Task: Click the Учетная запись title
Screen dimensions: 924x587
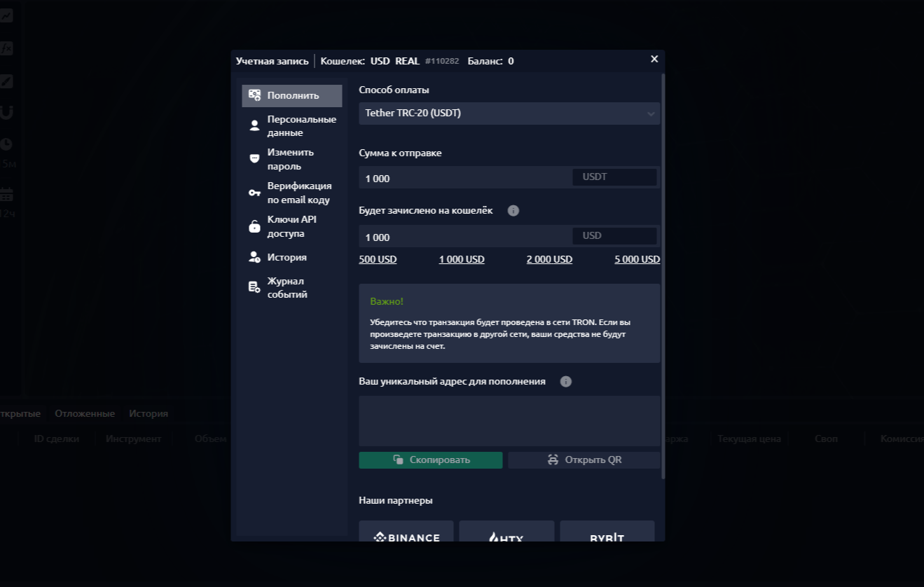Action: coord(273,61)
